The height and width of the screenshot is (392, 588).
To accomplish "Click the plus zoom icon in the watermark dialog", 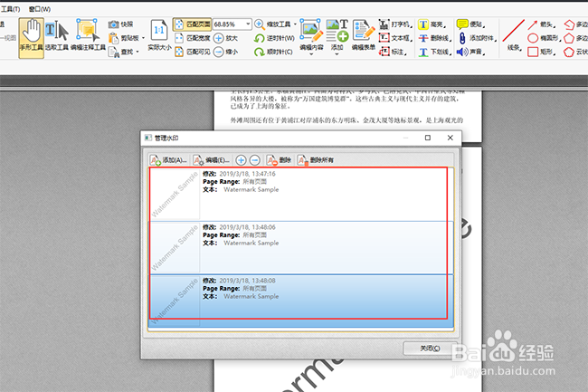I will pyautogui.click(x=241, y=160).
